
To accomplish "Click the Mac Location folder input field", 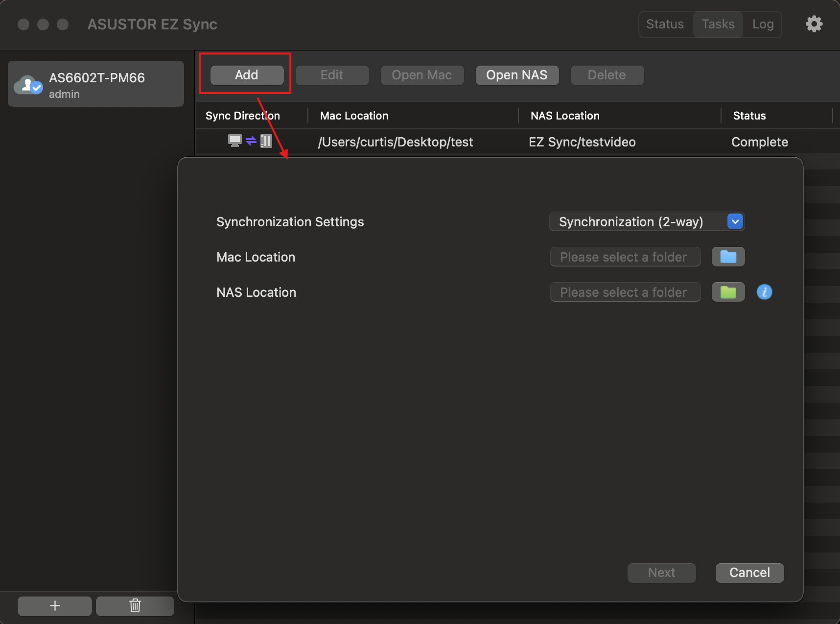I will (625, 257).
